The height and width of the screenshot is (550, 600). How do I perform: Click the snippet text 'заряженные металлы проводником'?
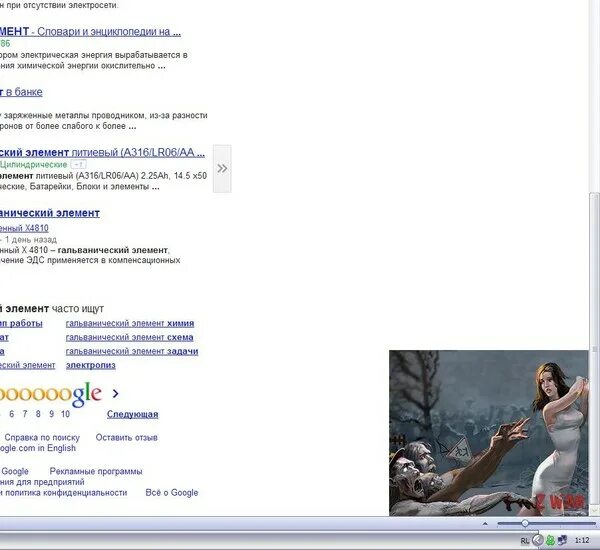(x=75, y=115)
